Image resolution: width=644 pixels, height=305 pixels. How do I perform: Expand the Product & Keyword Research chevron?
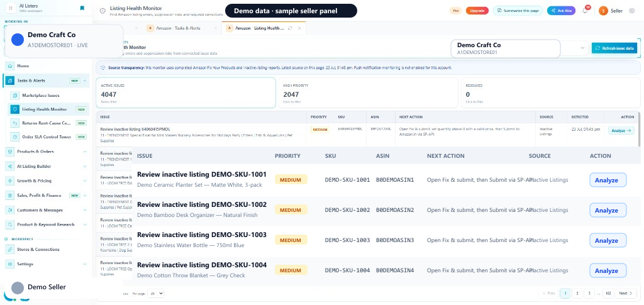85,225
